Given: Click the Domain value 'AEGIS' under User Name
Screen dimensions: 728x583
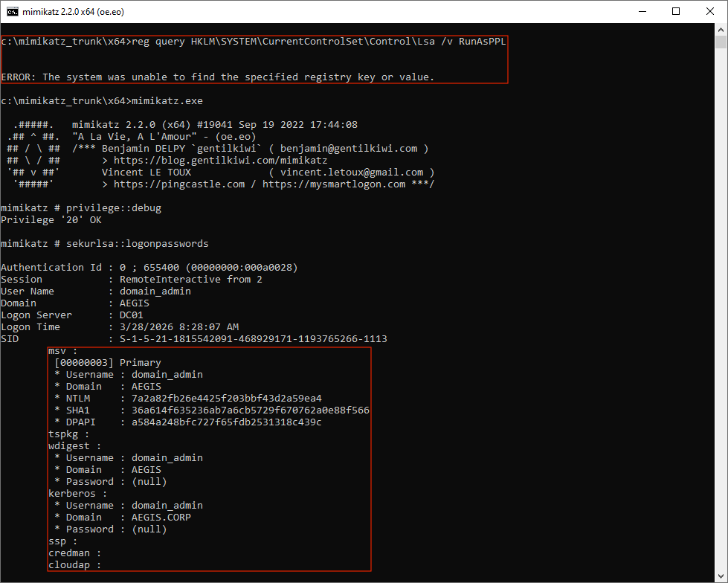Looking at the screenshot, I should point(135,303).
